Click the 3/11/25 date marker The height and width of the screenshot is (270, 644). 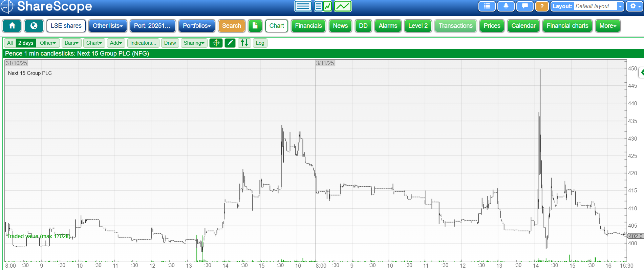(x=325, y=63)
